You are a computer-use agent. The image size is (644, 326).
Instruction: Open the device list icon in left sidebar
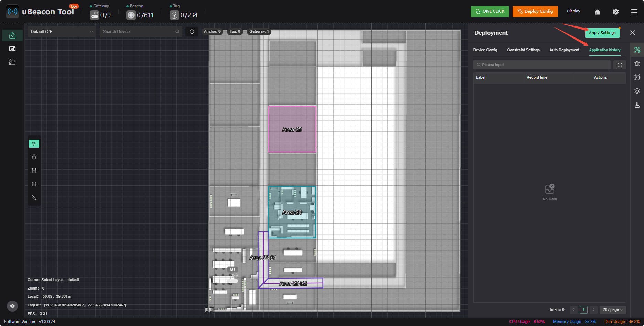pos(12,49)
